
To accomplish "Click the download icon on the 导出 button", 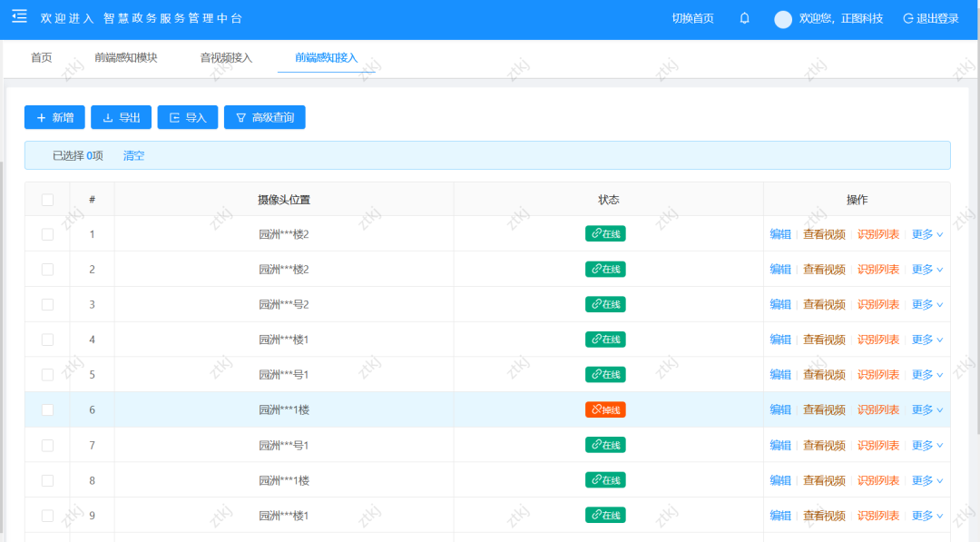I will [107, 117].
